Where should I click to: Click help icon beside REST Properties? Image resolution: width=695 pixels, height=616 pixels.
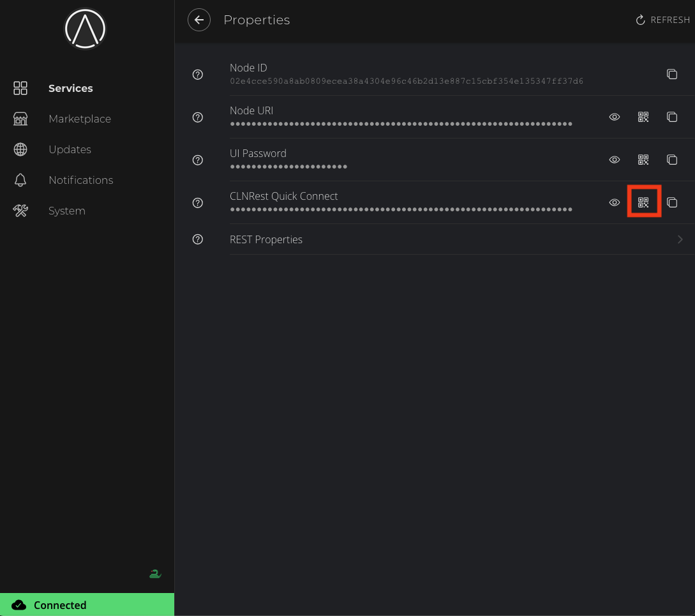tap(198, 239)
